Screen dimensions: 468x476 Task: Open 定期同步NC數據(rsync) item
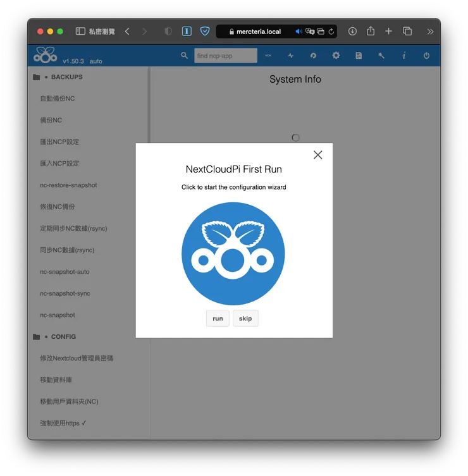coord(73,228)
